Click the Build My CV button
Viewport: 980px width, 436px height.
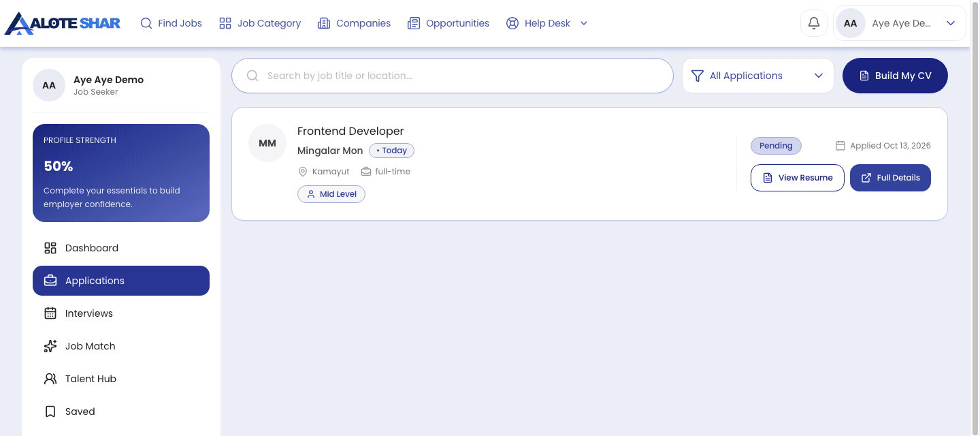[x=895, y=76]
